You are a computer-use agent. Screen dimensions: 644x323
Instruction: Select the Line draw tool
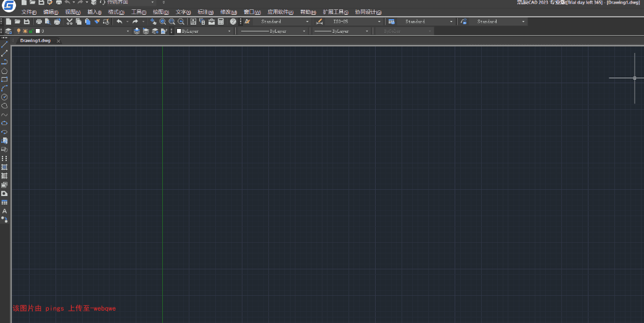pyautogui.click(x=4, y=44)
